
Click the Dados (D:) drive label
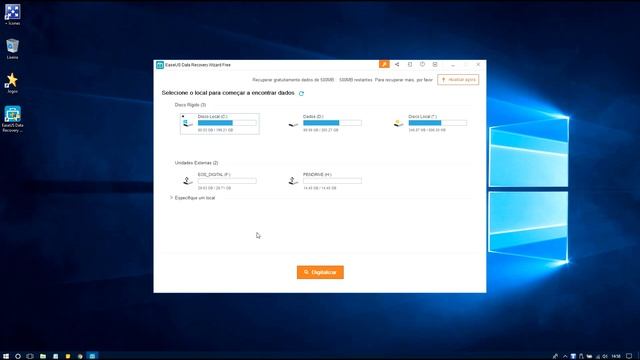[313, 117]
